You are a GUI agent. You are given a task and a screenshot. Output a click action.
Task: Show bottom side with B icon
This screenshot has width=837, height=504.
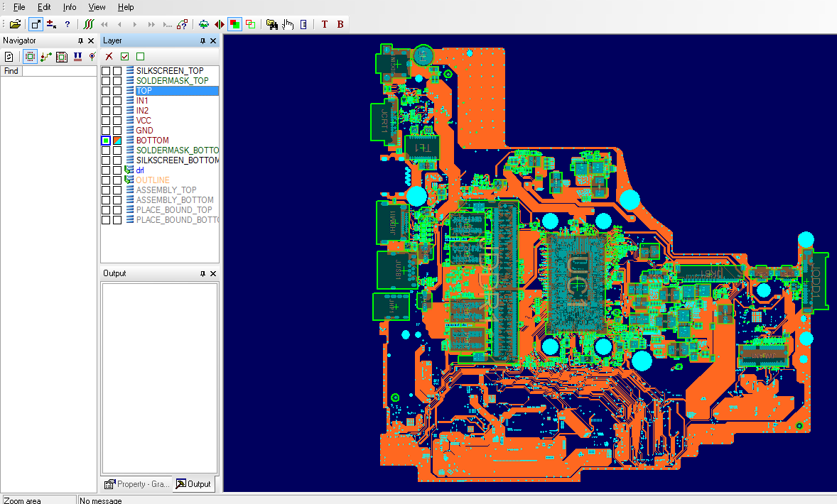click(x=340, y=24)
